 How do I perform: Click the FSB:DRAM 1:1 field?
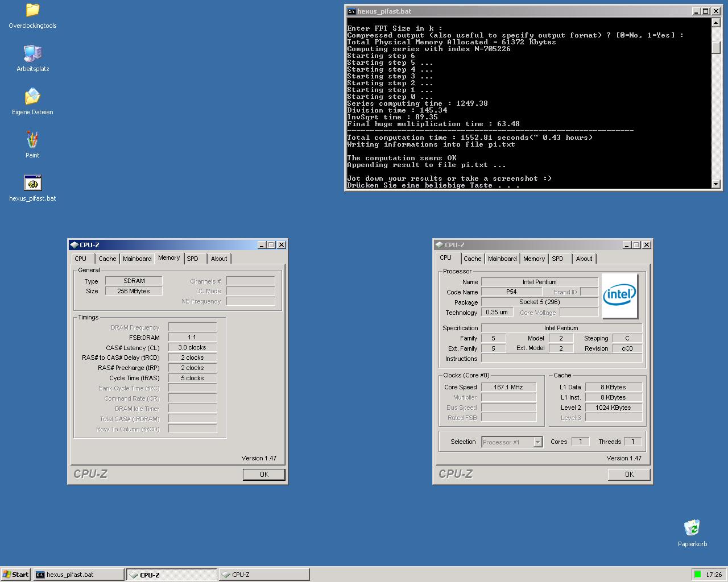(x=192, y=337)
